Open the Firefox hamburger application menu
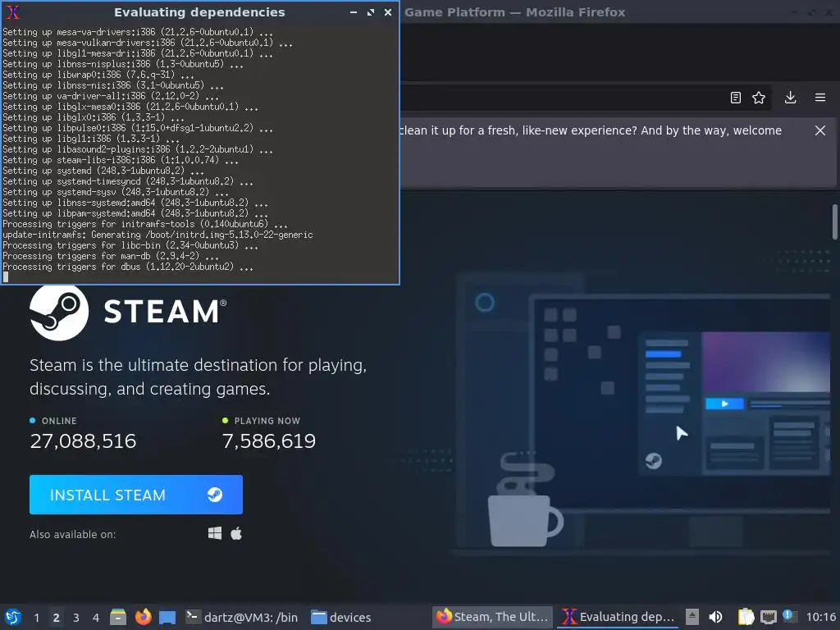This screenshot has height=630, width=840. [820, 98]
